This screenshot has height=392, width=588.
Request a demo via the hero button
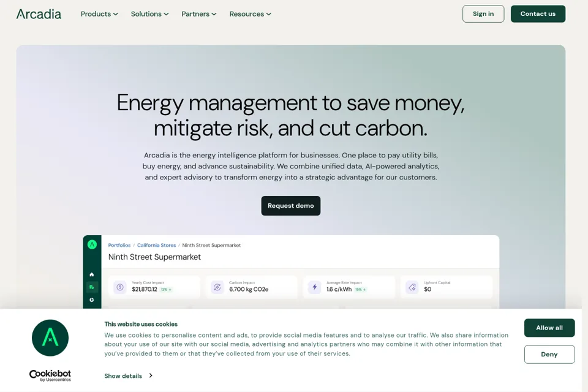pyautogui.click(x=290, y=206)
